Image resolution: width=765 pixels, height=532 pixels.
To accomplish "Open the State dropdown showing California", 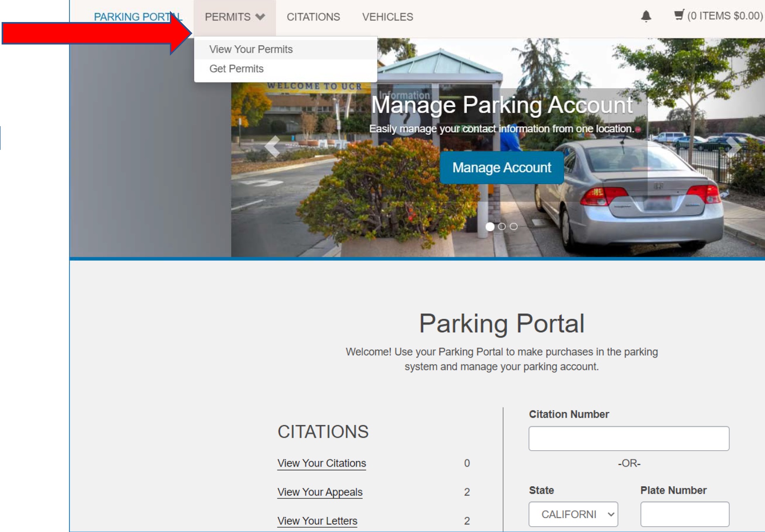I will pyautogui.click(x=573, y=514).
